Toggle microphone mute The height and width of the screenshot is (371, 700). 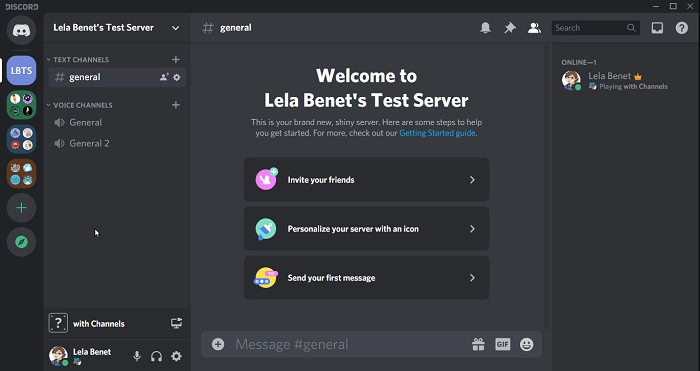(x=137, y=356)
